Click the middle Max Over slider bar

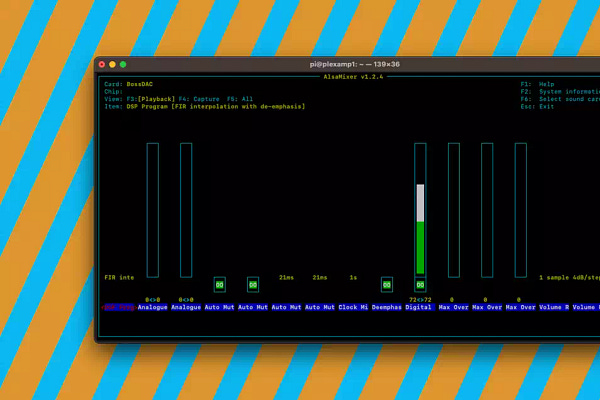point(487,210)
